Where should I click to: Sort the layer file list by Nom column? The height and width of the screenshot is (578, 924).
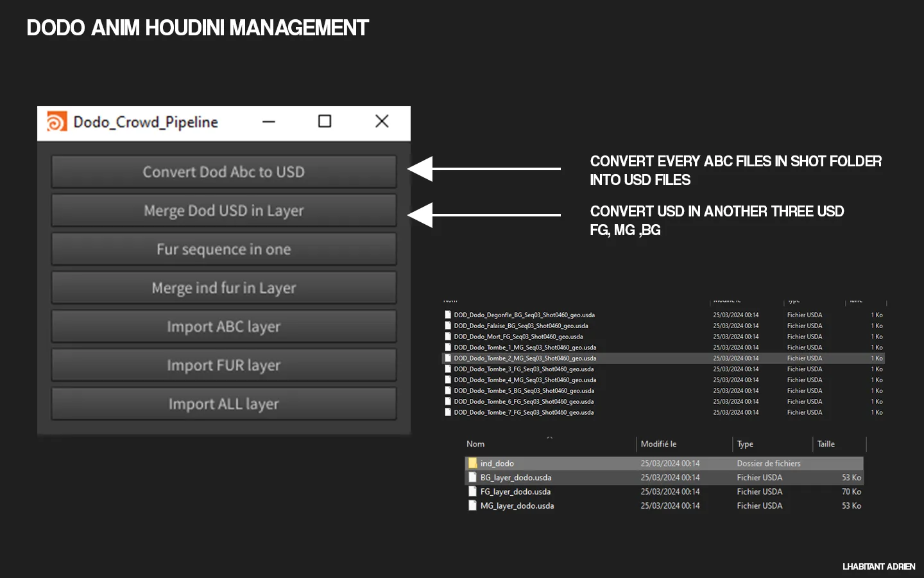coord(475,444)
